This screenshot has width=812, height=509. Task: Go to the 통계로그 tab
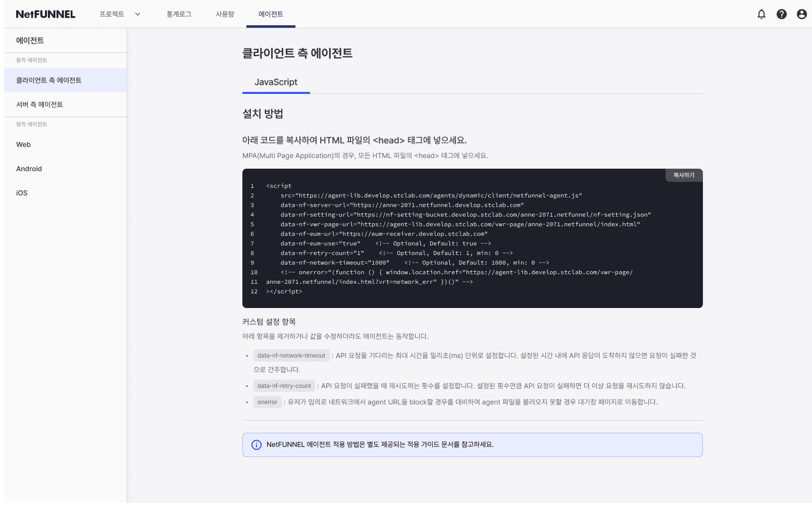[179, 14]
